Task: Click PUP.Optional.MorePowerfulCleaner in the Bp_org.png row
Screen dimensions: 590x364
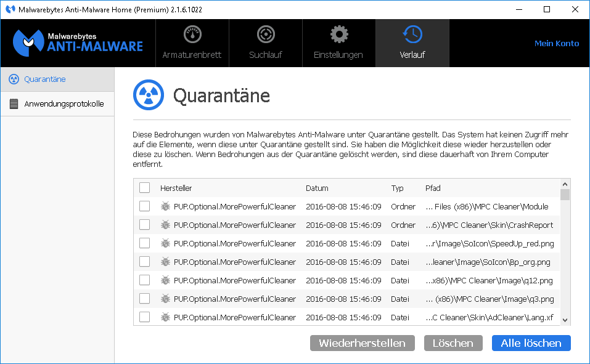Action: pos(235,262)
